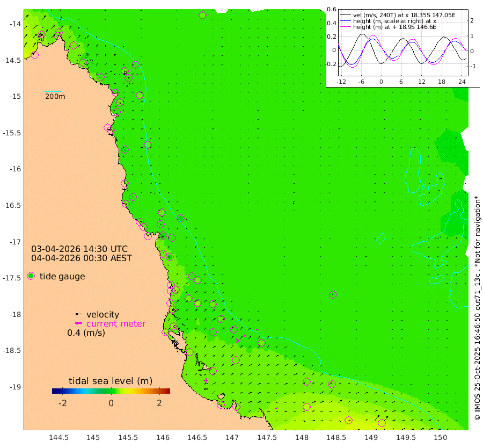Screen dimensions: 483x448
Task: Click the 'tidal sea level (m)' title
Action: click(110, 381)
